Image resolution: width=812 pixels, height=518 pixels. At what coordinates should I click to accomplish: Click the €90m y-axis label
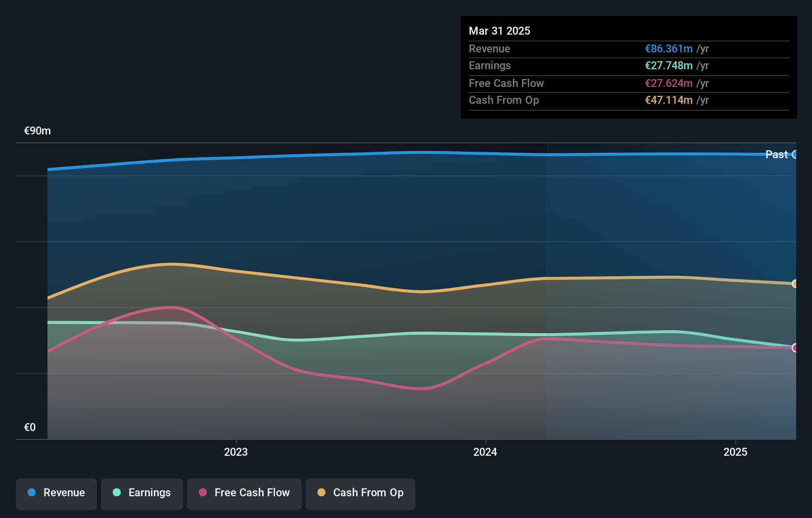tap(38, 130)
